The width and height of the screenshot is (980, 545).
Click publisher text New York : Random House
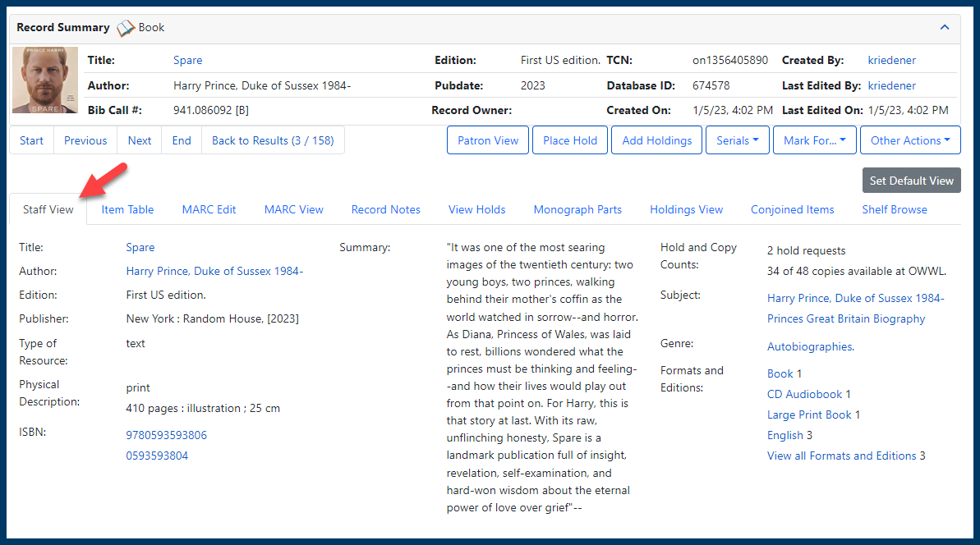click(212, 319)
